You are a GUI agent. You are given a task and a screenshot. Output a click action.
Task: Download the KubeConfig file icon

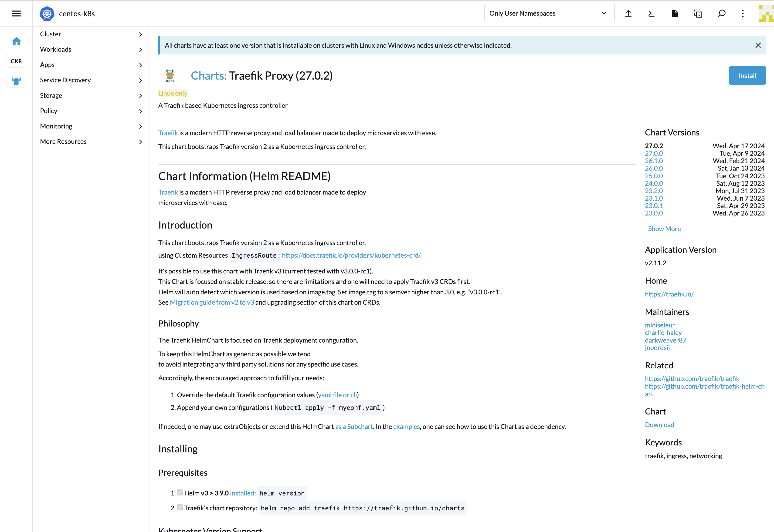[x=675, y=13]
